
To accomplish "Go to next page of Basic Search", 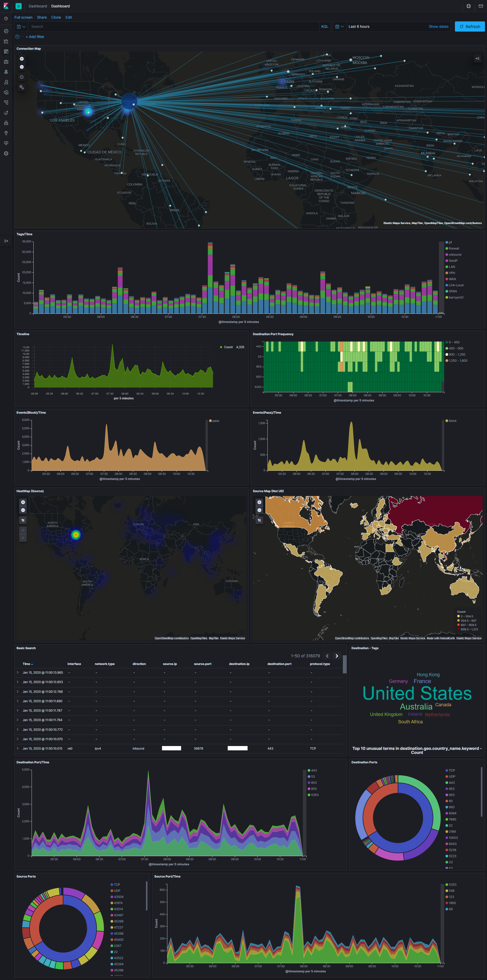I will click(x=337, y=656).
